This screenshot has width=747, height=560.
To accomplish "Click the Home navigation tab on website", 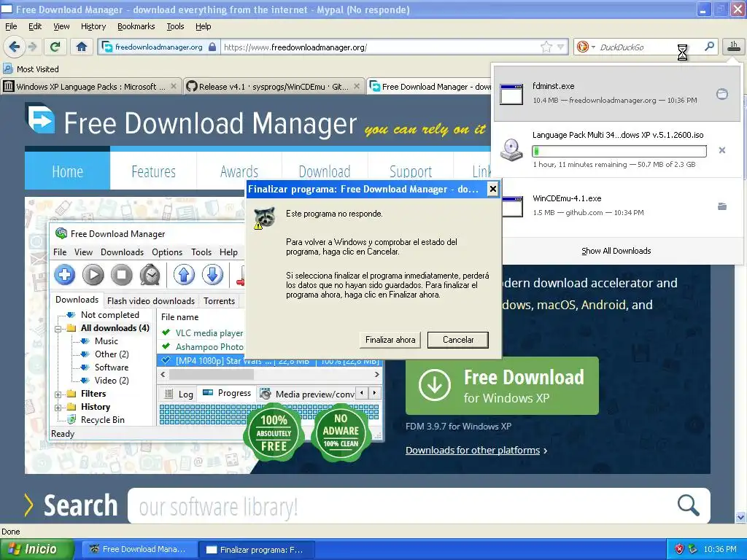I will coord(67,171).
